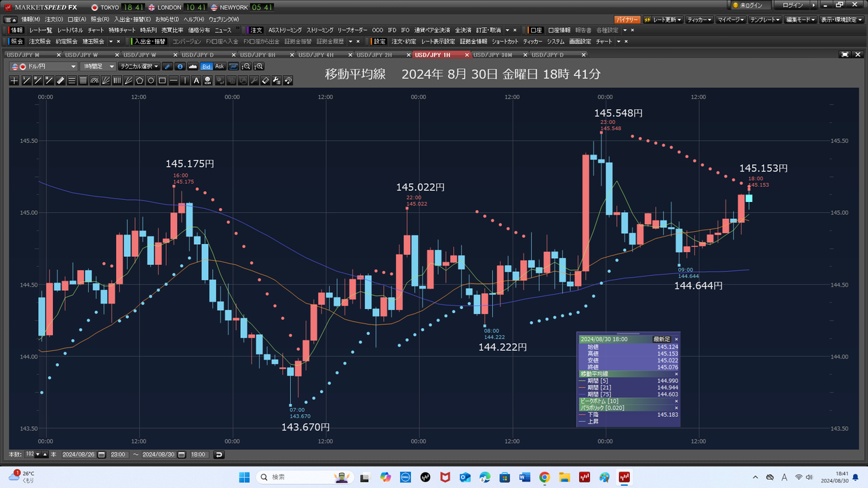Image resolution: width=868 pixels, height=488 pixels.
Task: Click the orange バイナリー button
Action: (x=627, y=20)
